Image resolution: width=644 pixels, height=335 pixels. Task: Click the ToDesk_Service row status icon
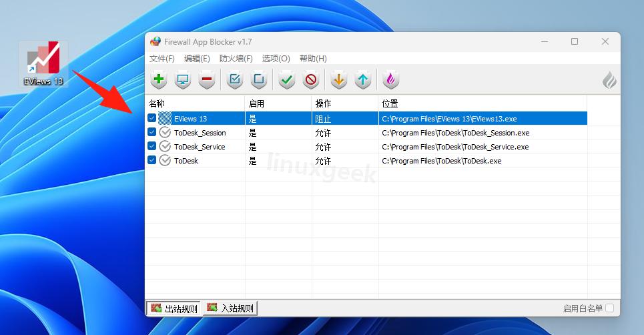[165, 147]
